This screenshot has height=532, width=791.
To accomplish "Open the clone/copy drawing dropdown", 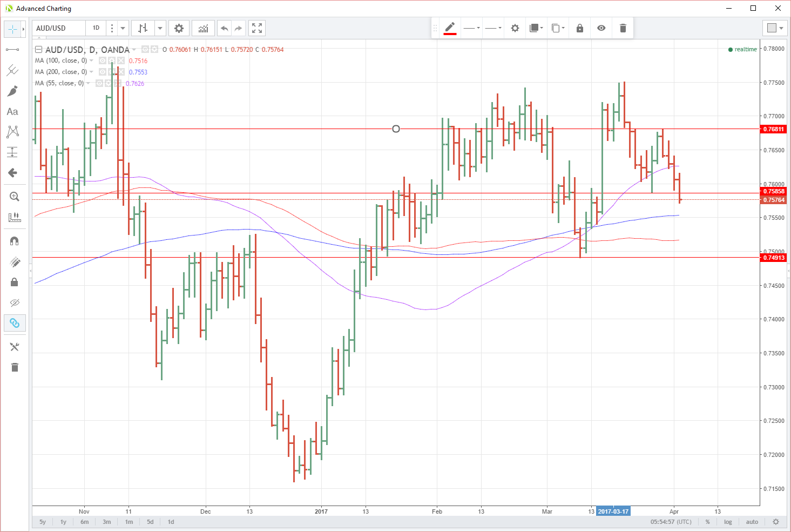I will (558, 28).
